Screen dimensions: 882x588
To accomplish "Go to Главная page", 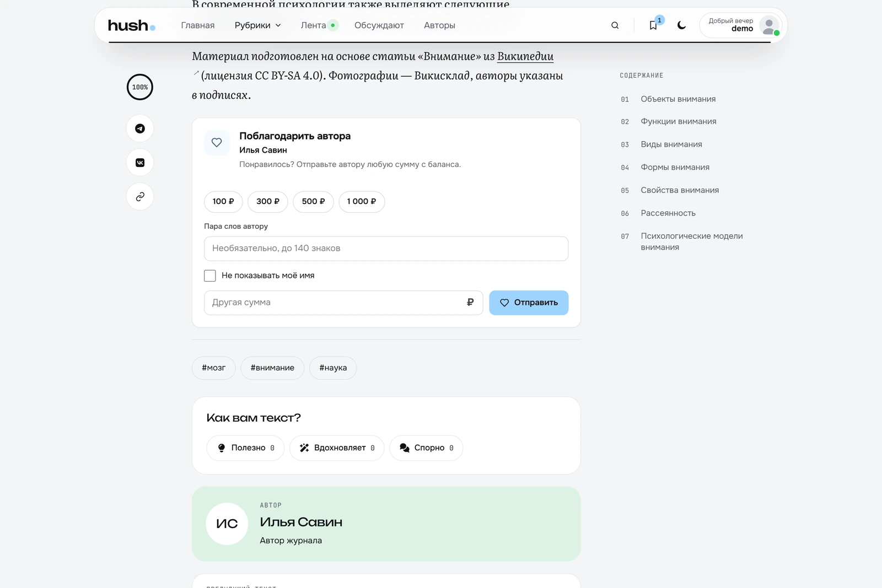I will click(x=198, y=25).
